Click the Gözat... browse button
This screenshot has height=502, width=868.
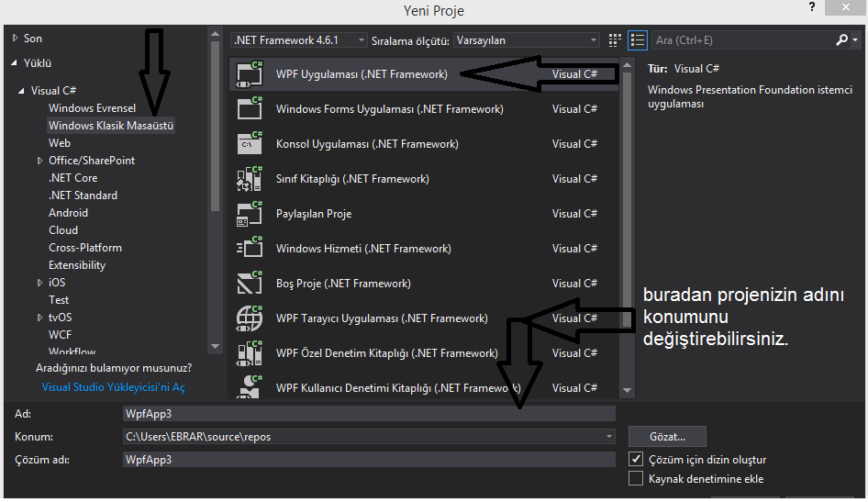click(667, 436)
